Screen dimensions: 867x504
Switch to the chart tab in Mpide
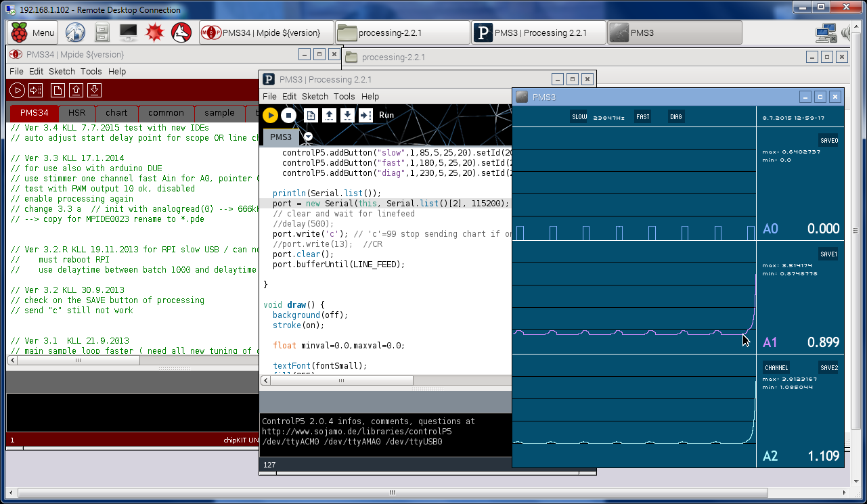click(x=116, y=113)
